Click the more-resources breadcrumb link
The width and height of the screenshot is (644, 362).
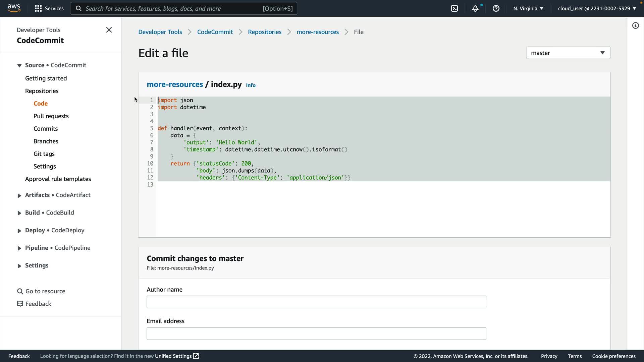[x=317, y=32]
